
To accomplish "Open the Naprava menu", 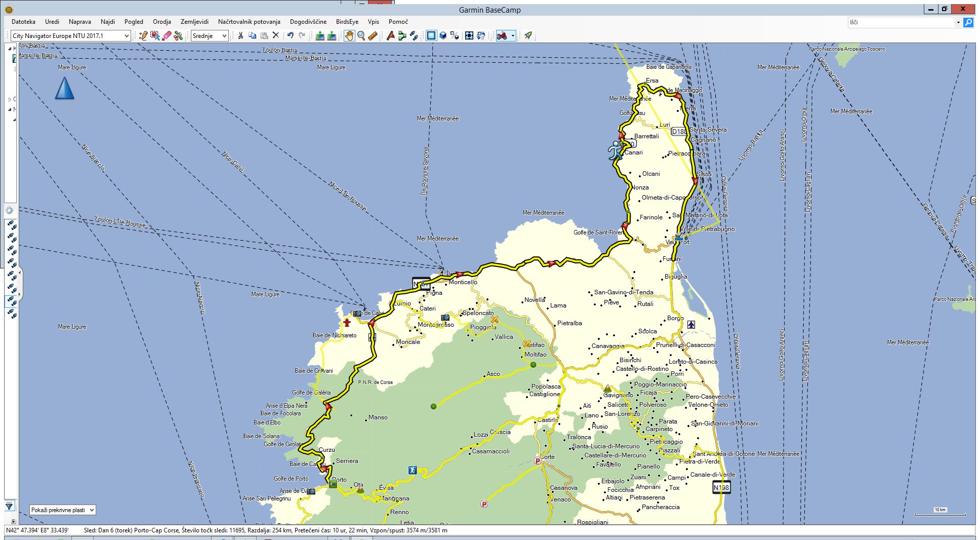I will (80, 22).
